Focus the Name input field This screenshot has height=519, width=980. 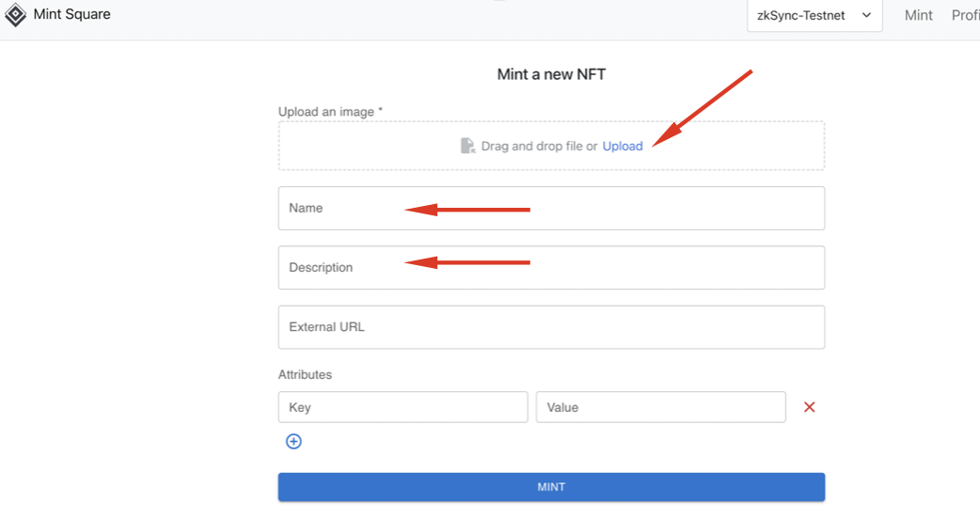[551, 208]
